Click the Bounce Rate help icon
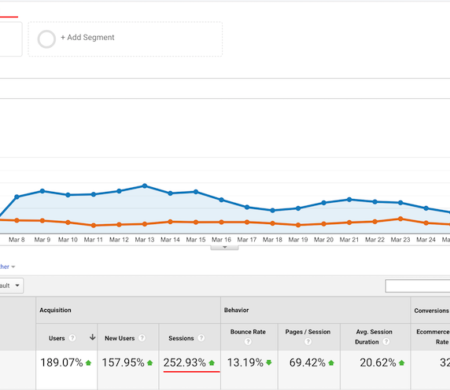The width and height of the screenshot is (450, 390). [248, 342]
